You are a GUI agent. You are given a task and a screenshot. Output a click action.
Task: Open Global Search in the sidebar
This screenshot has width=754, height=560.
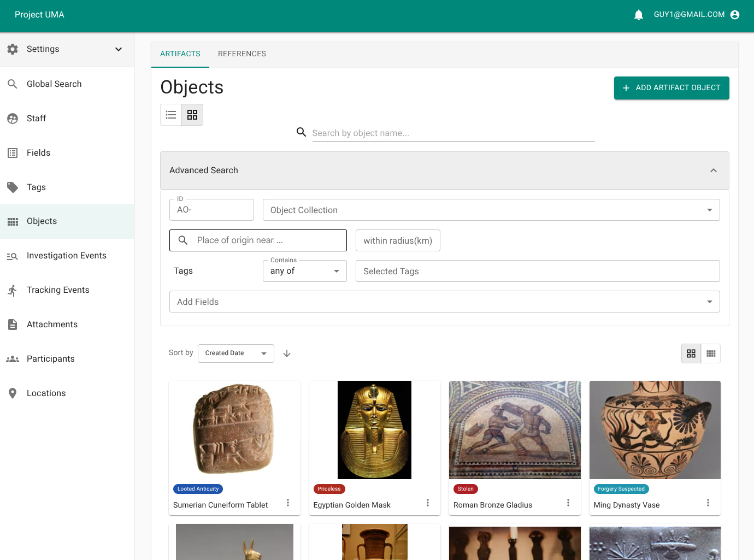pos(67,84)
